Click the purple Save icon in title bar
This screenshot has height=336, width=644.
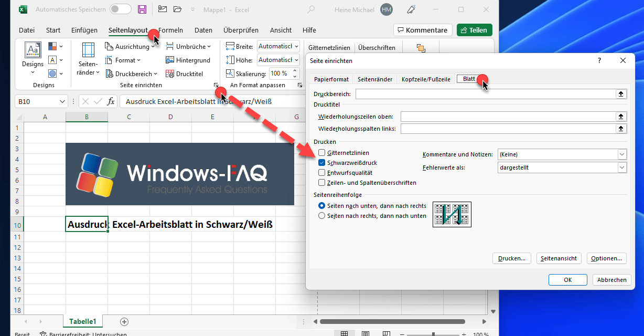pos(142,9)
